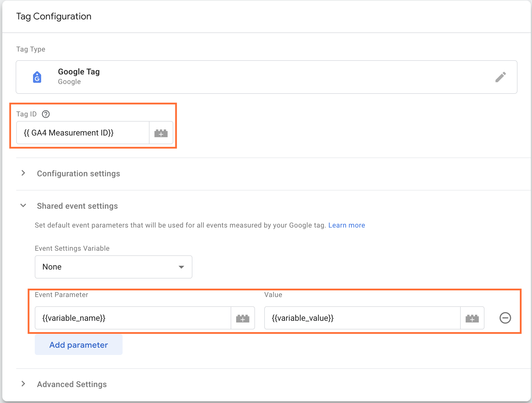
Task: Insert variable with brick icon beside Tag ID
Action: click(x=161, y=133)
